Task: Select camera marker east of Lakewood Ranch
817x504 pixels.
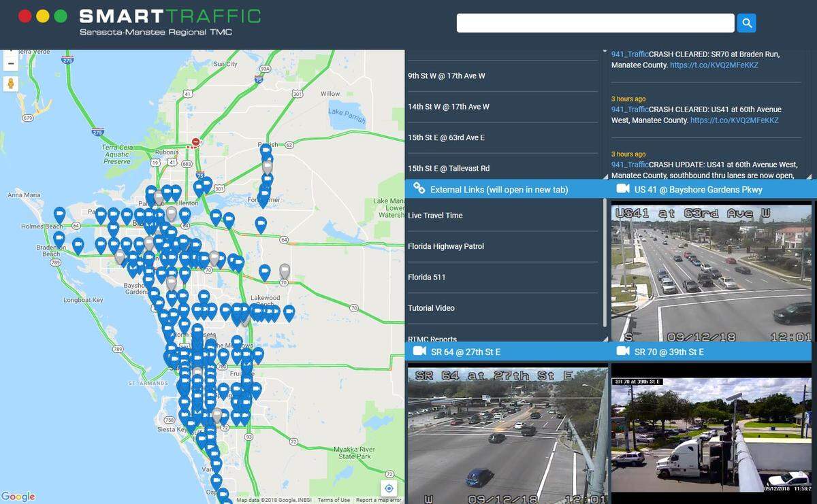Action: pyautogui.click(x=289, y=313)
